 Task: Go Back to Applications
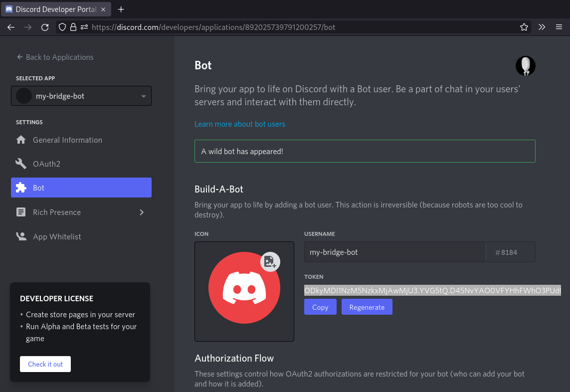coord(55,57)
